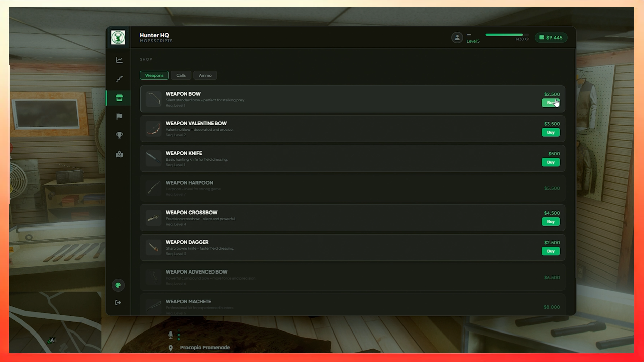Screen dimensions: 644x362
Task: Open the level progression stairs icon
Action: [119, 79]
